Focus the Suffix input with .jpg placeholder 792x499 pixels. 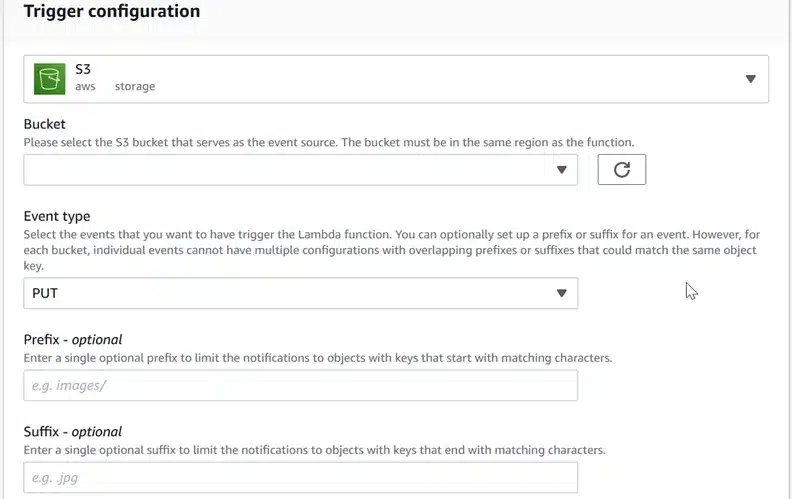click(301, 478)
